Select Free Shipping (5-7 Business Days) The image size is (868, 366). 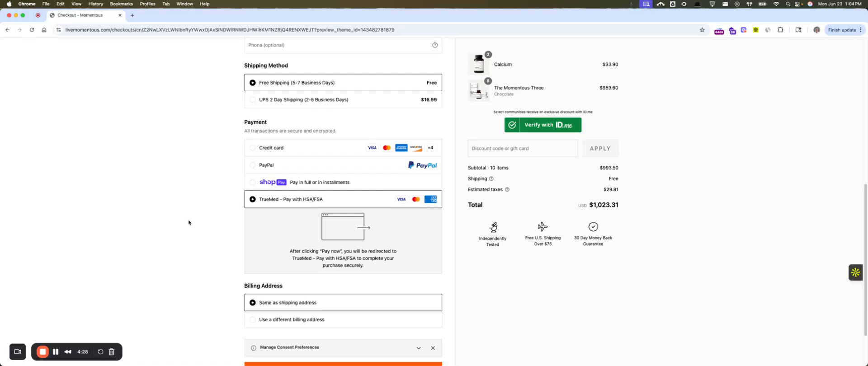343,83
